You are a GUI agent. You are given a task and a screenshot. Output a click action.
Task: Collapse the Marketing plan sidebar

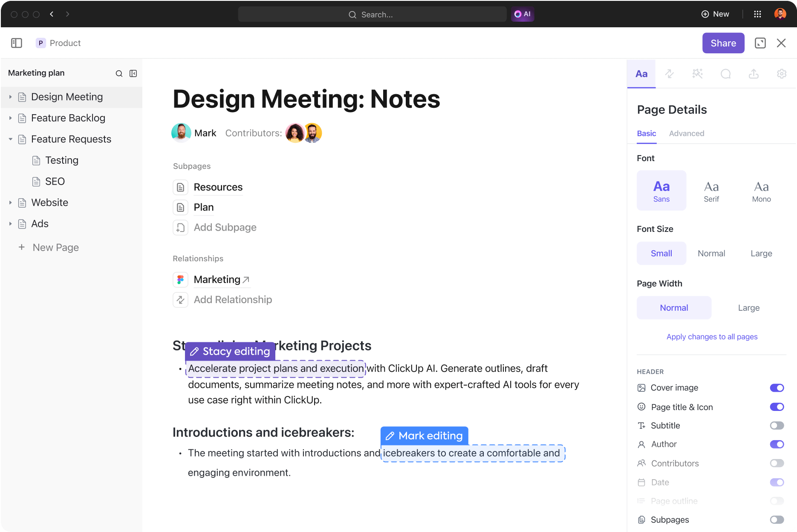(x=133, y=73)
